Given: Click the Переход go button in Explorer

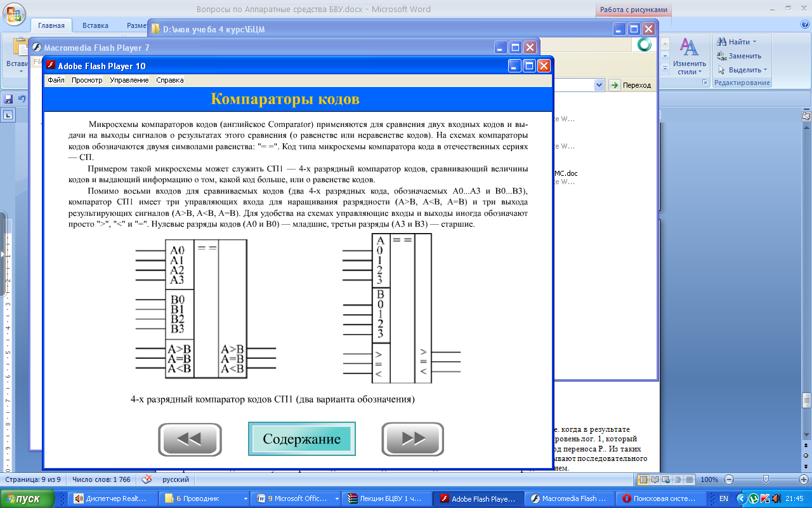Looking at the screenshot, I should tap(631, 84).
